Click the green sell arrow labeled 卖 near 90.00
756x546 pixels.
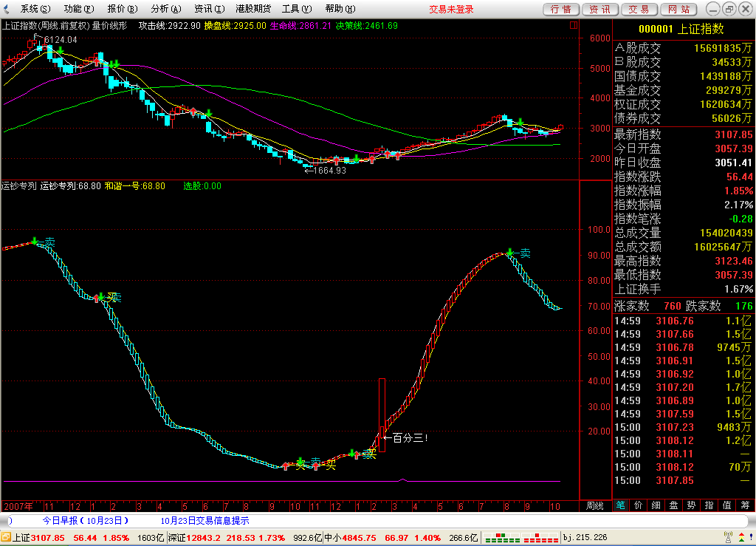[510, 252]
